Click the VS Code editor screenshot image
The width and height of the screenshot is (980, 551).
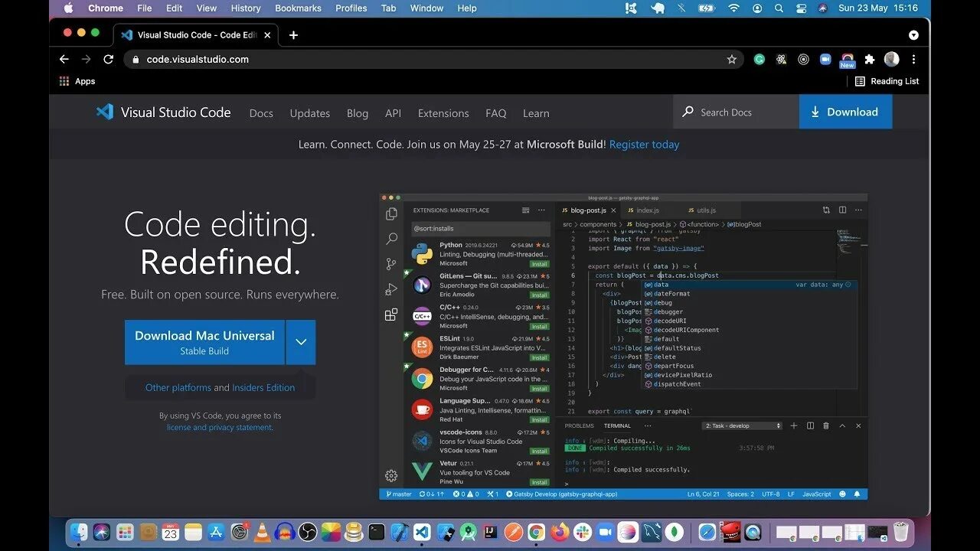click(x=623, y=347)
